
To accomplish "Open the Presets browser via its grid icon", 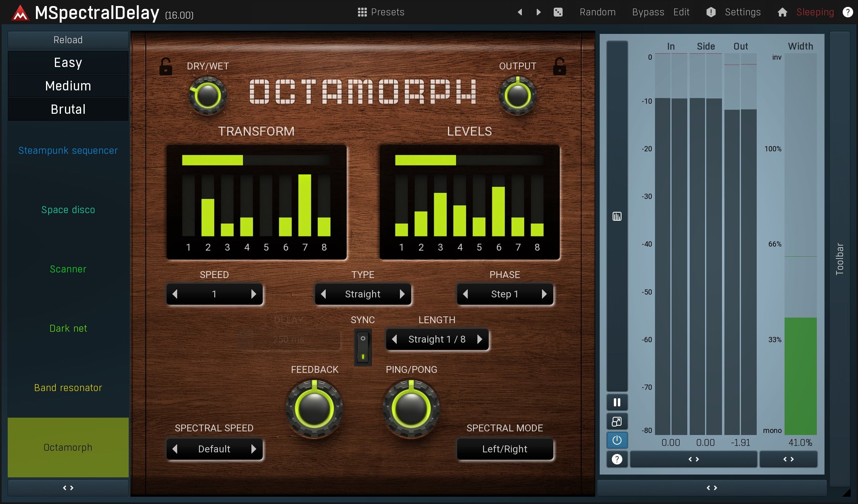I will click(x=363, y=12).
